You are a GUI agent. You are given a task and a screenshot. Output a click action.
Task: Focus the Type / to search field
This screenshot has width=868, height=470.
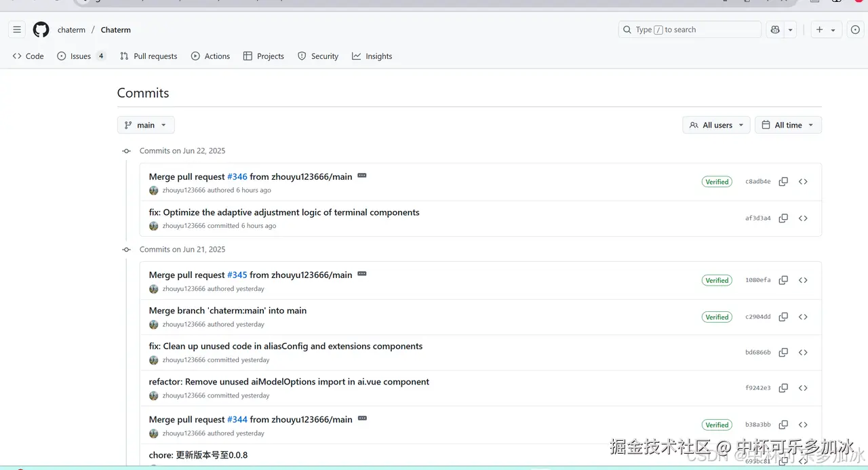690,30
